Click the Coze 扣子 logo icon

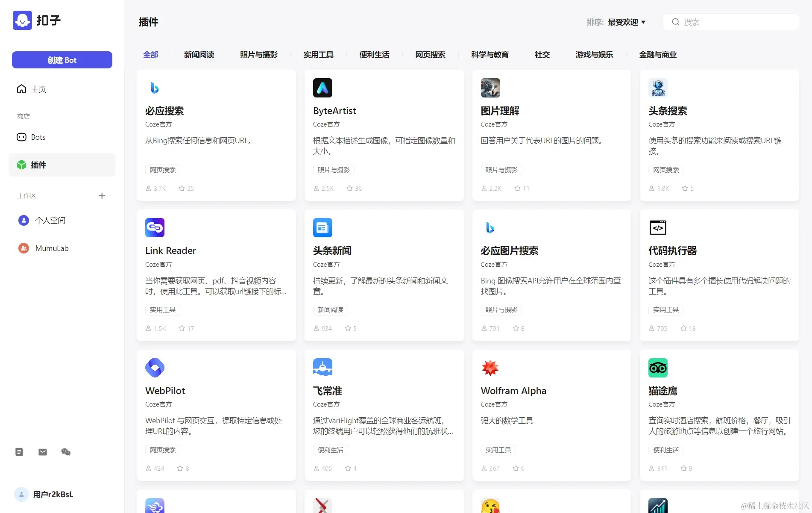(22, 20)
